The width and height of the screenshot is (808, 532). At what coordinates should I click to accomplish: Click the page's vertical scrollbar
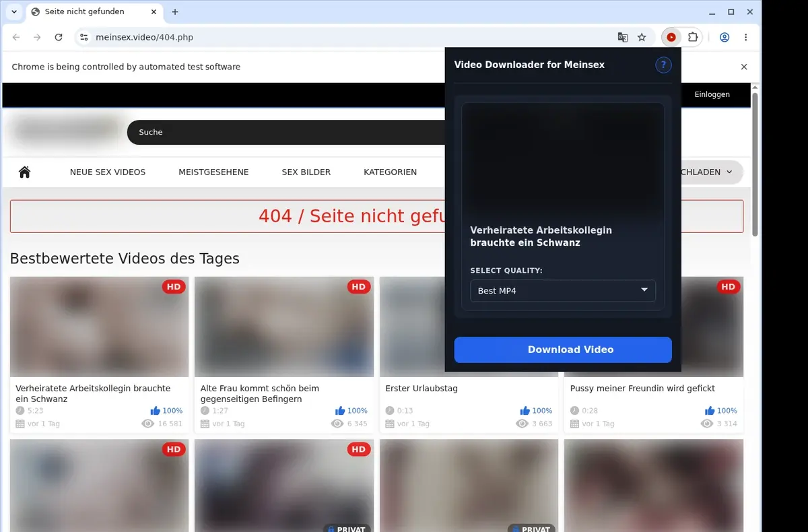pyautogui.click(x=755, y=165)
